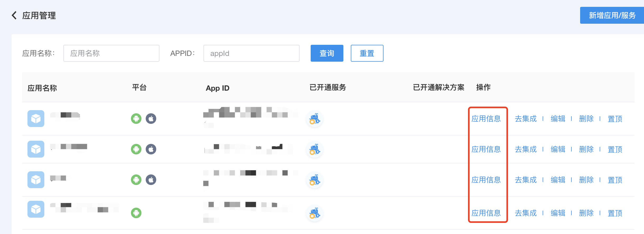Click the Apple platform icon in the third row

click(151, 180)
